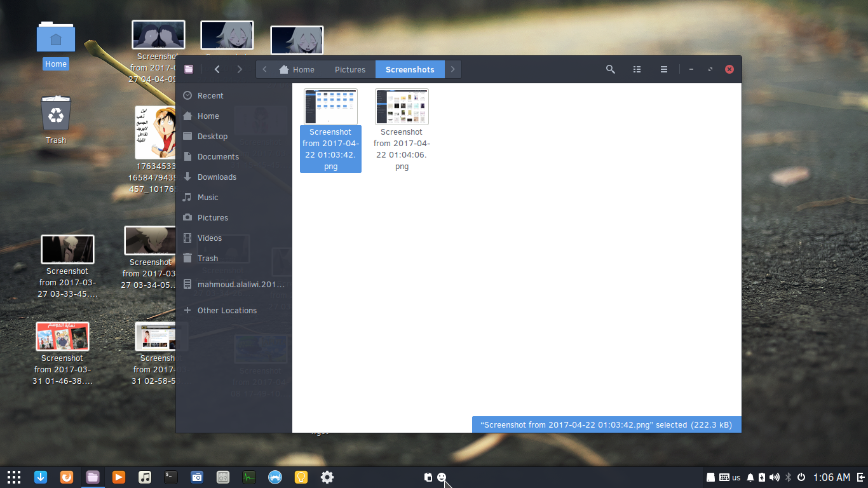Launch the blue download arrow app
This screenshot has width=868, height=488.
[41, 477]
